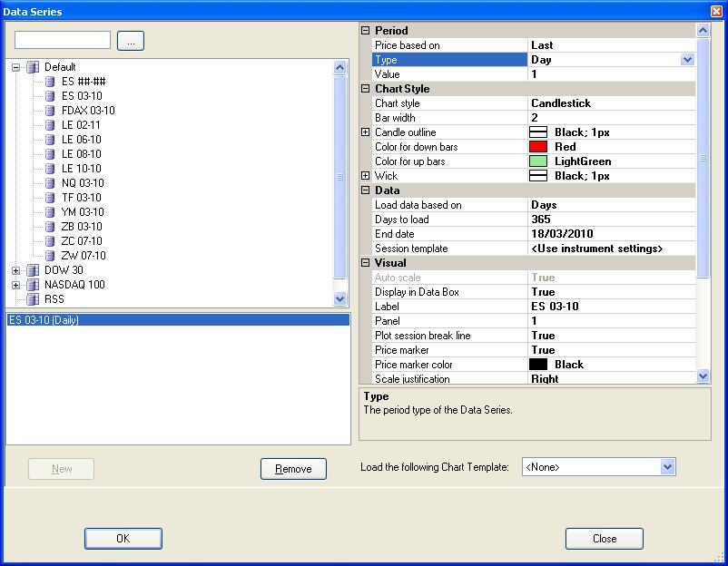Click the instrument icon beside LE 06-10
This screenshot has height=566, width=728.
[x=50, y=140]
